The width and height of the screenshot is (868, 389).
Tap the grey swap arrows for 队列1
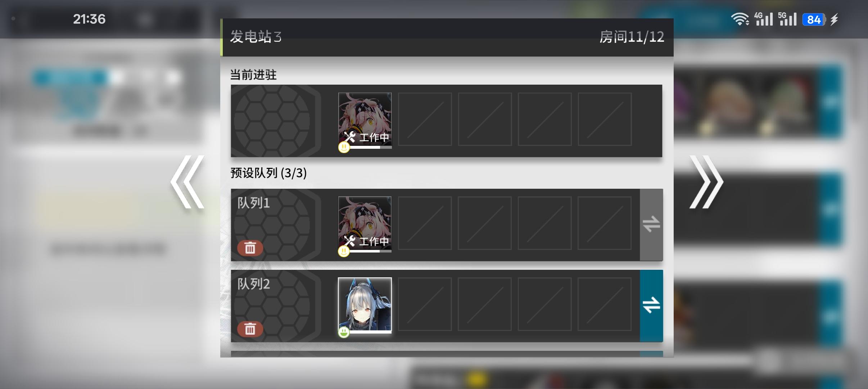[651, 224]
